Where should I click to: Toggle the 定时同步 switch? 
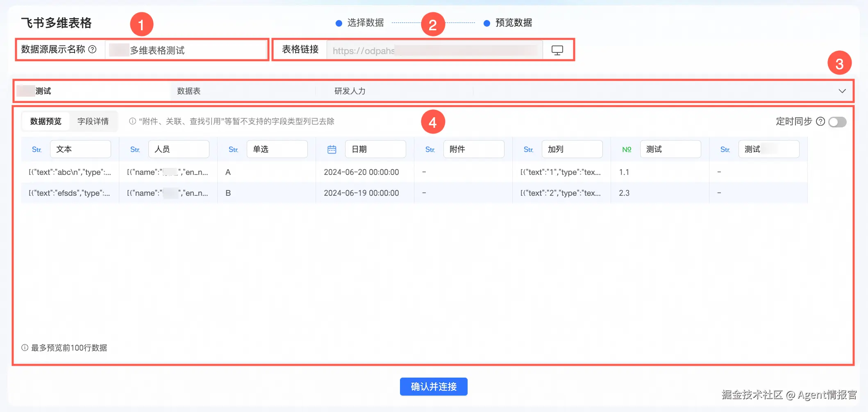837,122
